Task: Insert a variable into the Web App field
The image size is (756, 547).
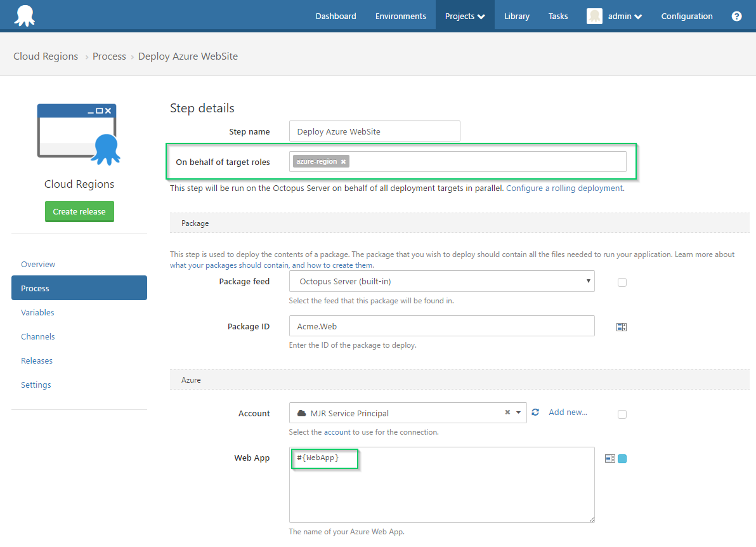Action: coord(609,458)
